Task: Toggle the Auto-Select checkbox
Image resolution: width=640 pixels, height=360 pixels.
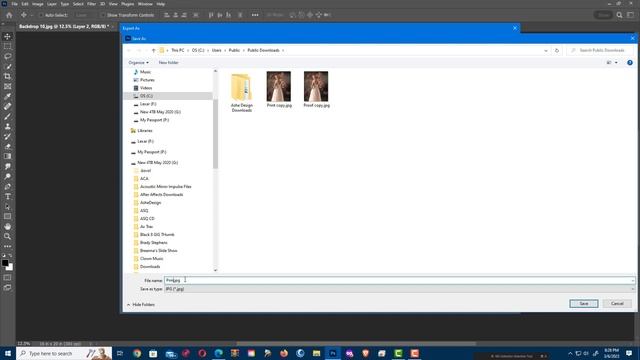Action: pos(41,15)
